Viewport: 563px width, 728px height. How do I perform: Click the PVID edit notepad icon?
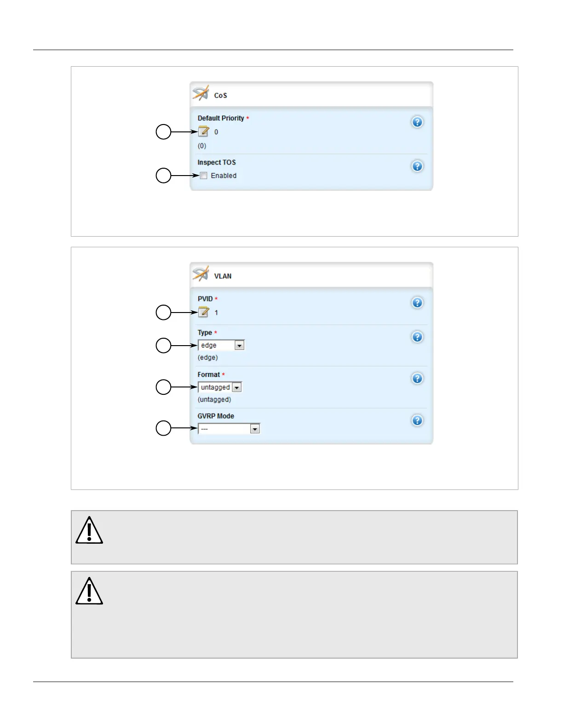tap(204, 313)
